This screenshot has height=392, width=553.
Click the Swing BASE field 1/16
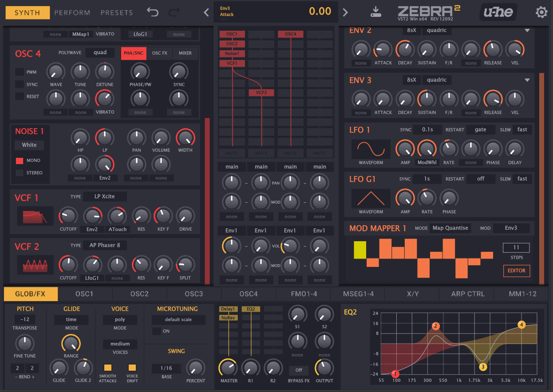tap(166, 368)
